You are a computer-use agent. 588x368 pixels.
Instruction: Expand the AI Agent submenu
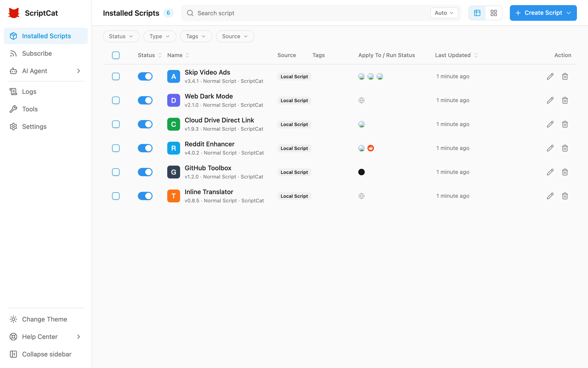coord(46,71)
